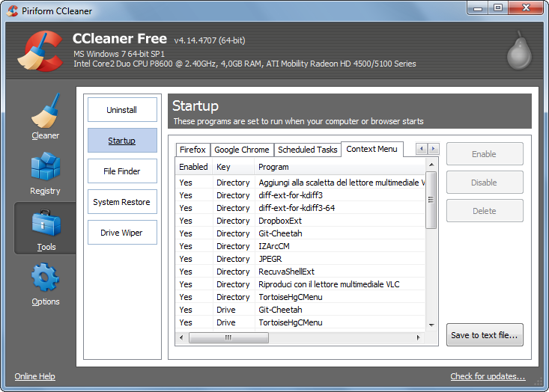Click the Piriform pear icon
Viewport: 549px width, 392px height.
[x=519, y=51]
